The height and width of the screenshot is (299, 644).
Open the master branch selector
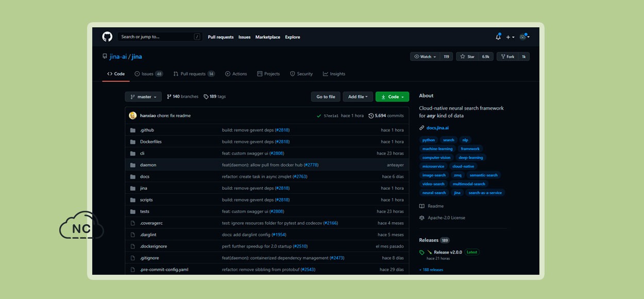point(143,97)
